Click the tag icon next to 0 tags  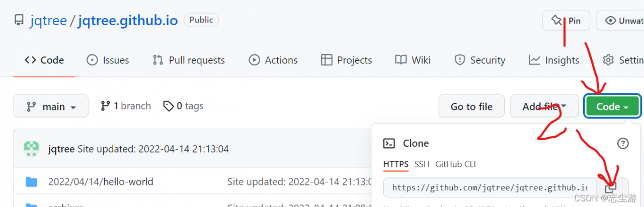pos(169,106)
